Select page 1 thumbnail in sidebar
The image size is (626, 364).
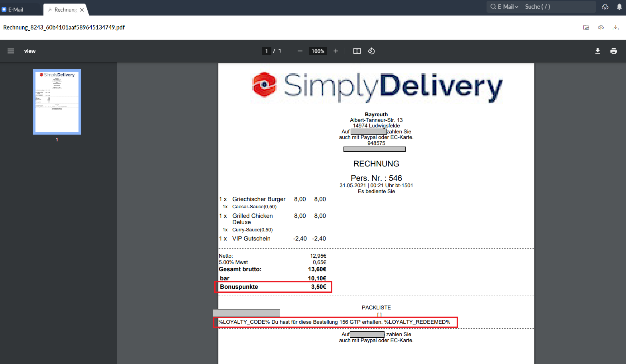tap(57, 102)
